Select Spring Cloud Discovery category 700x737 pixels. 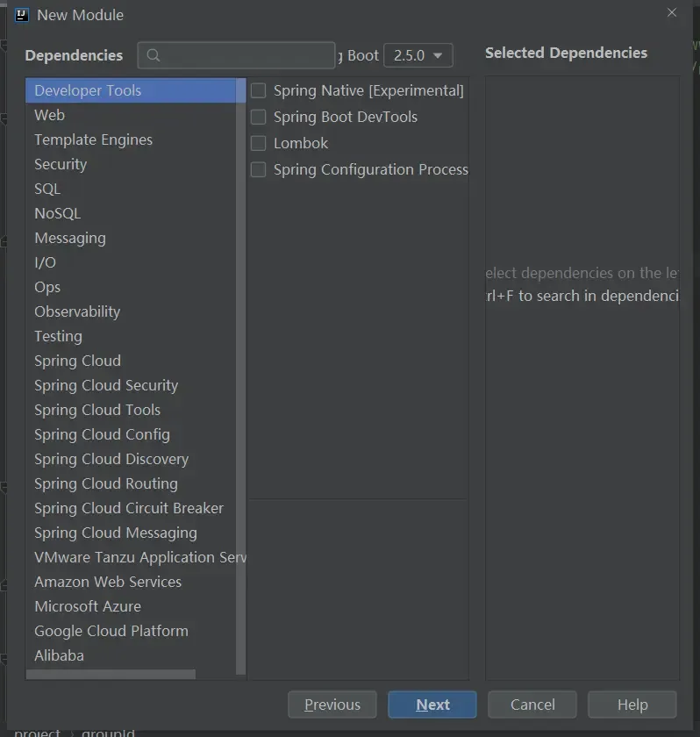click(x=111, y=459)
